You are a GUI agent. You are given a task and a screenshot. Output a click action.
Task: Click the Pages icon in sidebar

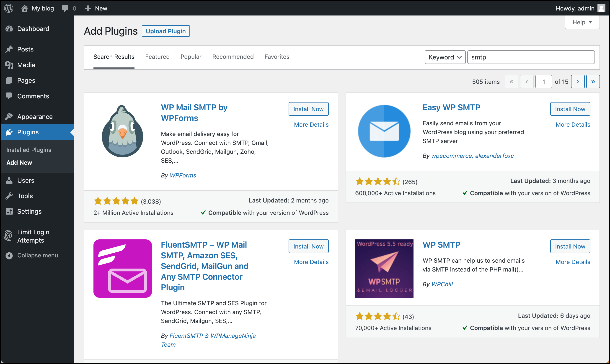click(9, 80)
